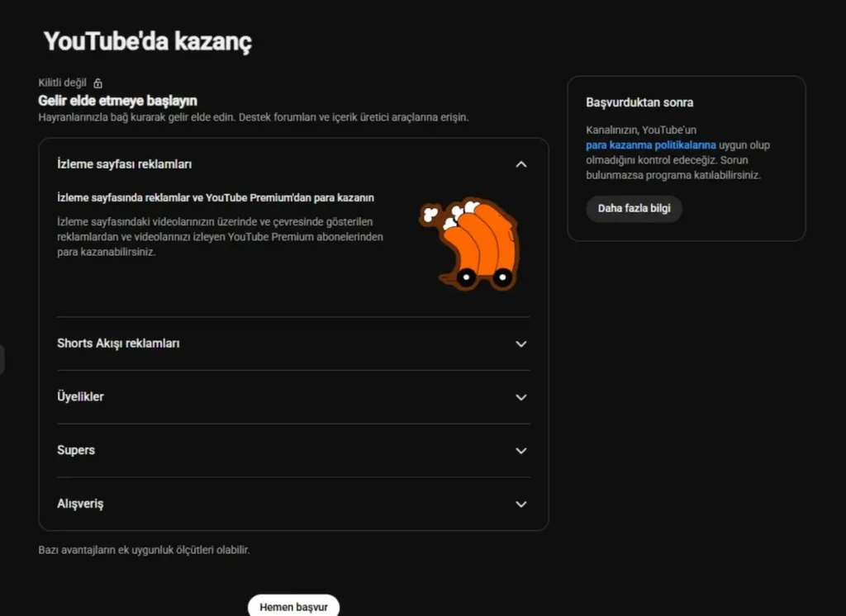Click the Kilitli değil label
The height and width of the screenshot is (616, 846).
[62, 83]
